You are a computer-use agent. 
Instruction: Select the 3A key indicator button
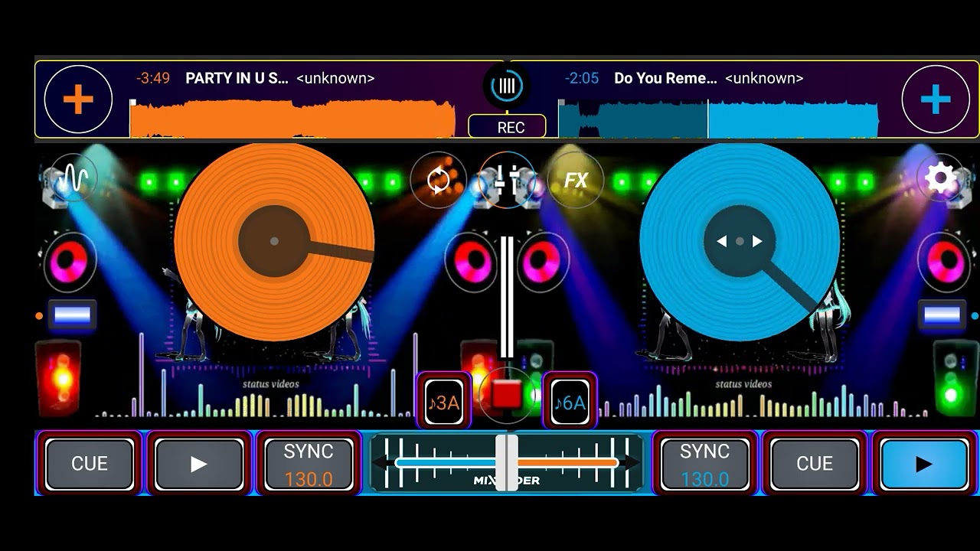(x=443, y=402)
